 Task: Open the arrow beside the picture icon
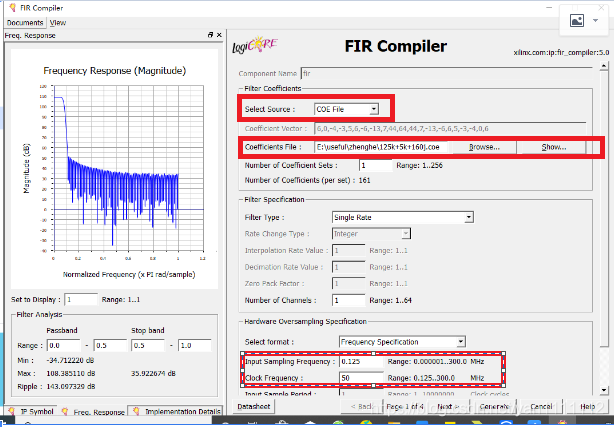coord(595,20)
